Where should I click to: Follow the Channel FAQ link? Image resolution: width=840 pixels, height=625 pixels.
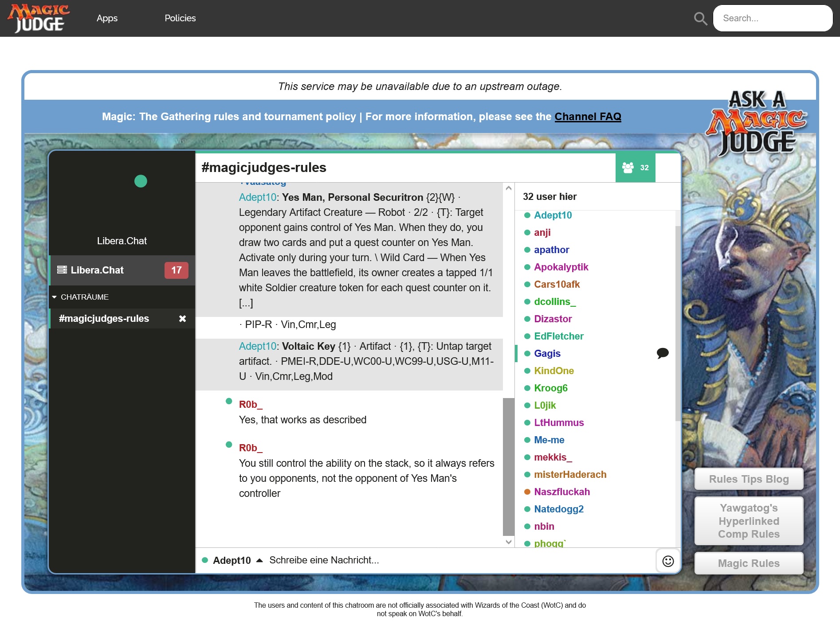[x=588, y=117]
